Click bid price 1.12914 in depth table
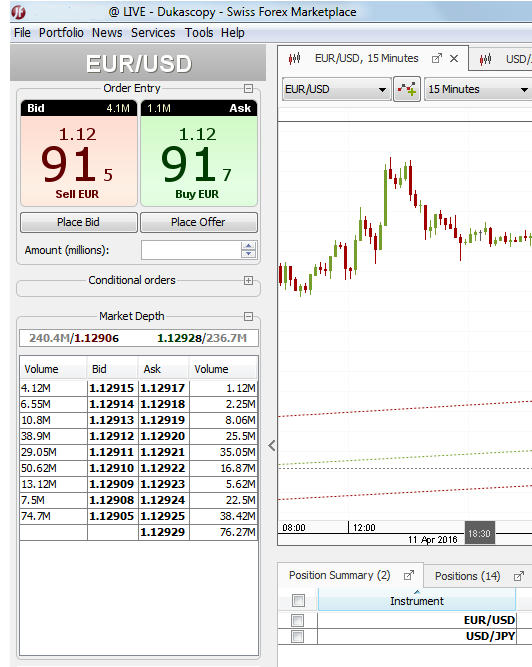This screenshot has height=667, width=532. click(111, 404)
